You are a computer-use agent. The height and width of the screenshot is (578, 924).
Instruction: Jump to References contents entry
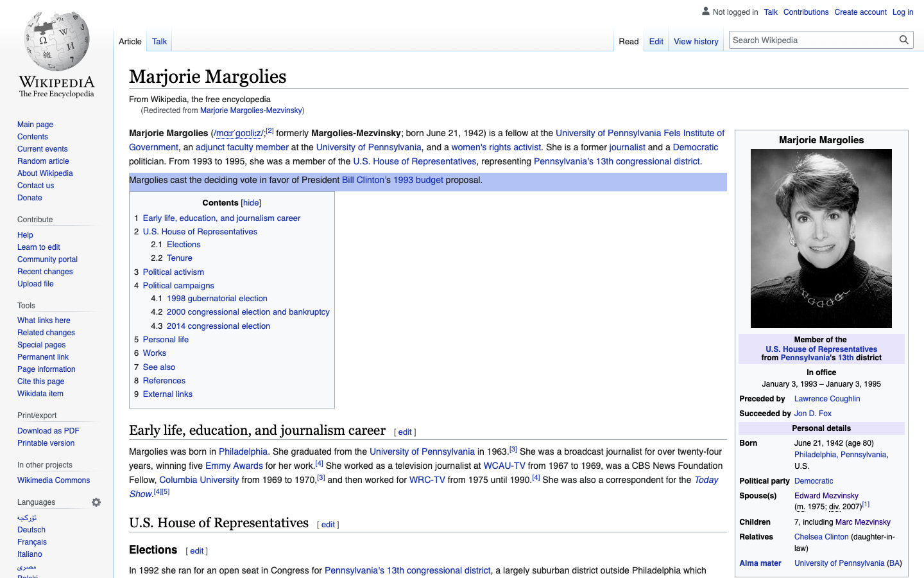point(164,381)
